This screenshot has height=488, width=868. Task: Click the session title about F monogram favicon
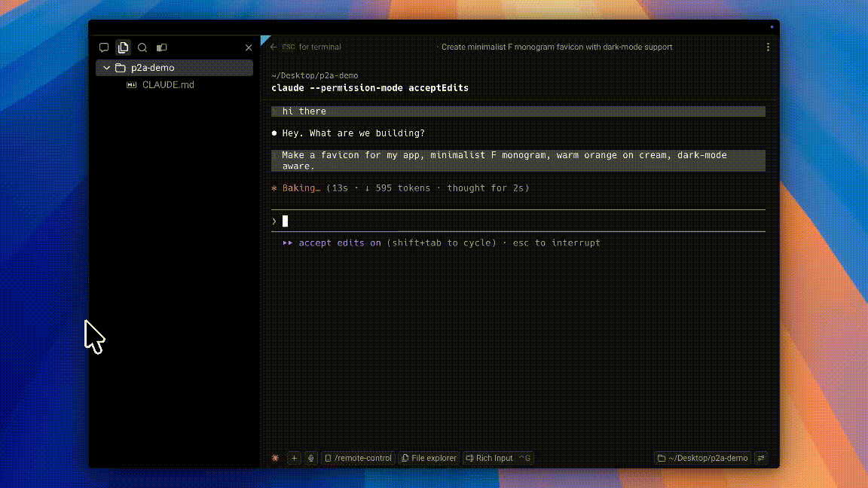click(x=557, y=47)
